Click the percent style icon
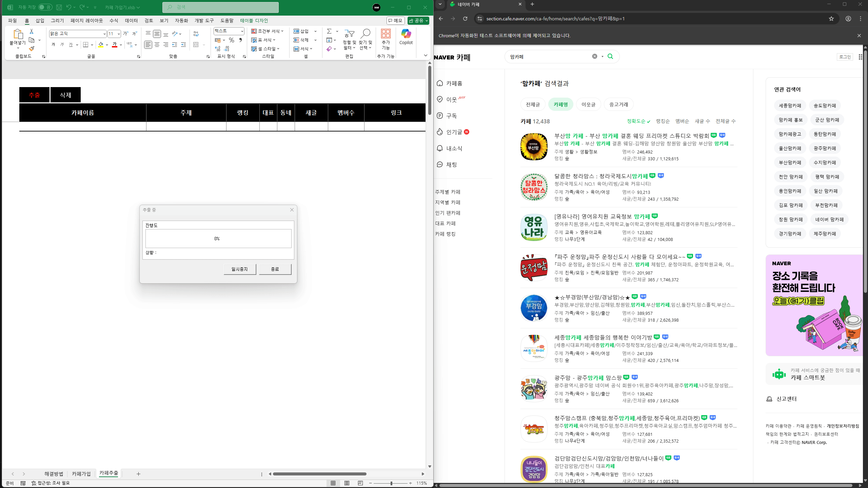The height and width of the screenshot is (488, 868). point(232,40)
